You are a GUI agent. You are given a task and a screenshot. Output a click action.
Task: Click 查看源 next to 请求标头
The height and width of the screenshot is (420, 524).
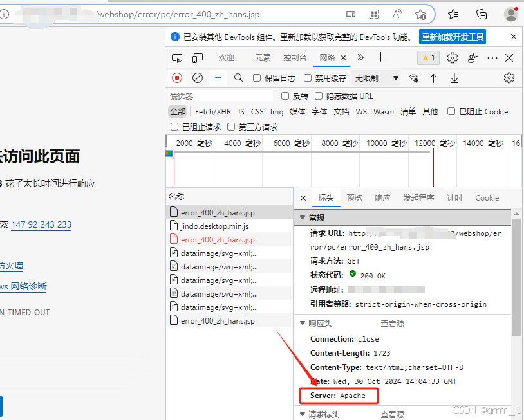click(x=392, y=415)
